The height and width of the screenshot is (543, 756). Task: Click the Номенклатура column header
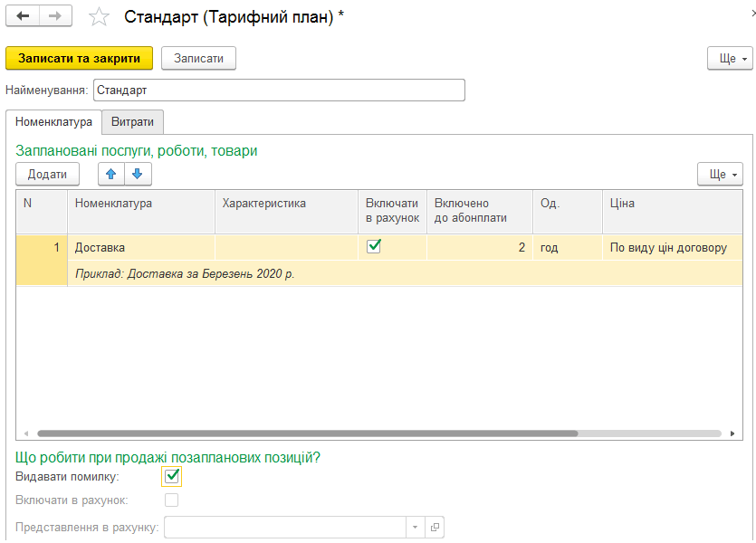pyautogui.click(x=140, y=212)
